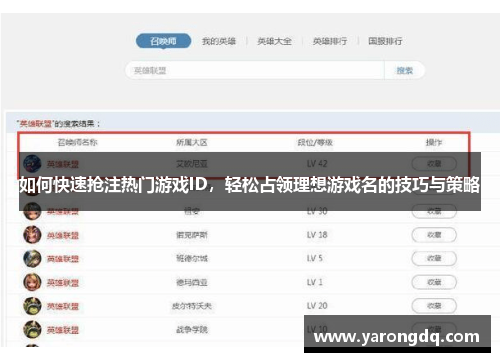Click the LV 42 level value
This screenshot has width=500, height=362.
tap(317, 164)
